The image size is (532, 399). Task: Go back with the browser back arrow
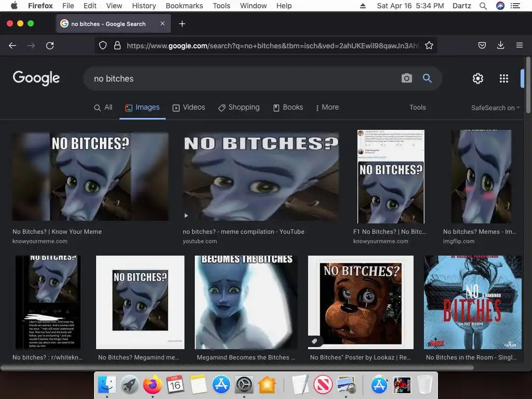(12, 46)
